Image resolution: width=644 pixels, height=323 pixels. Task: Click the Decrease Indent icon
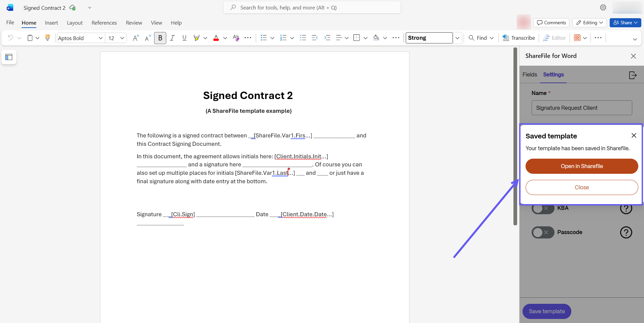(315, 38)
